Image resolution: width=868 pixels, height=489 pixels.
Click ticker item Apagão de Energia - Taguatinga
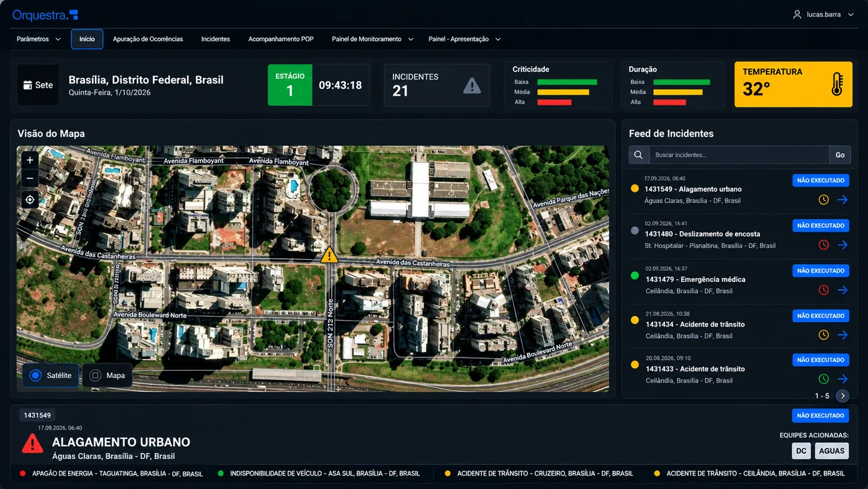(x=112, y=474)
